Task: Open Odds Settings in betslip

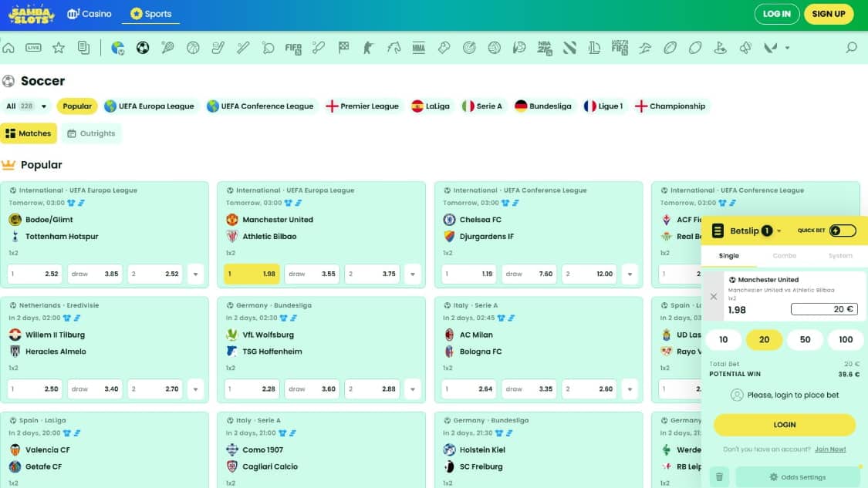Action: coord(798,477)
